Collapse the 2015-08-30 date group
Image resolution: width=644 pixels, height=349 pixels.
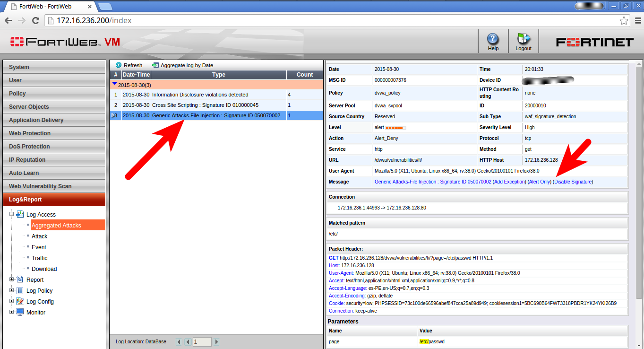(x=114, y=84)
